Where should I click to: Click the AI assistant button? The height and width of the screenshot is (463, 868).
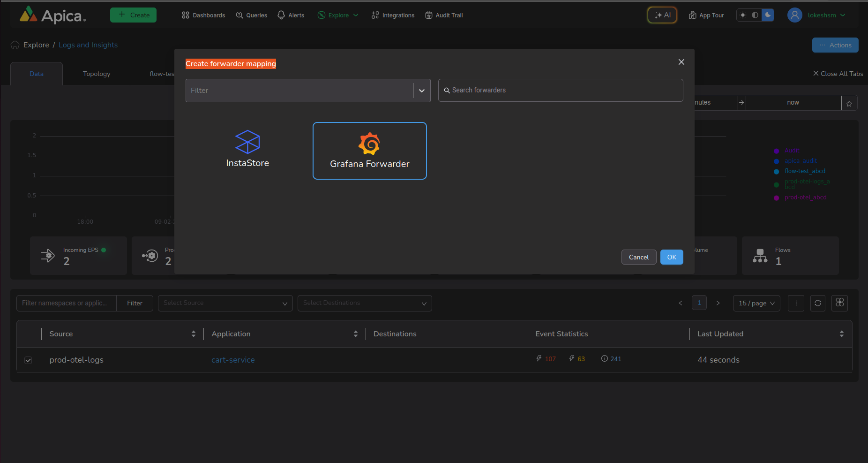coord(662,15)
